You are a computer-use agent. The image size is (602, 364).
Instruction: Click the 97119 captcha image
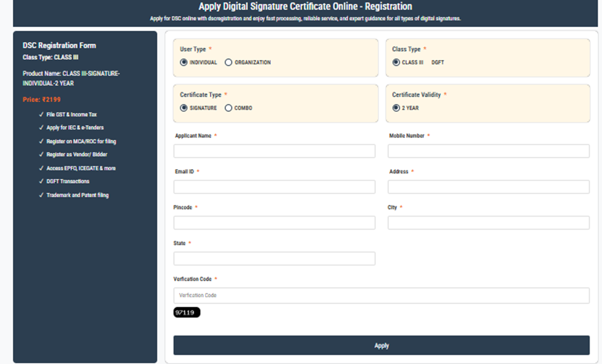tap(186, 312)
